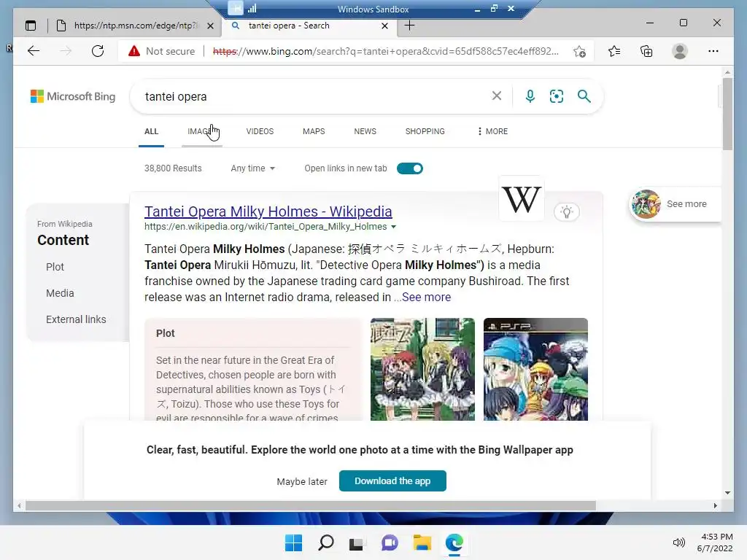The height and width of the screenshot is (560, 747).
Task: Toggle Open links in new tab
Action: pyautogui.click(x=410, y=168)
